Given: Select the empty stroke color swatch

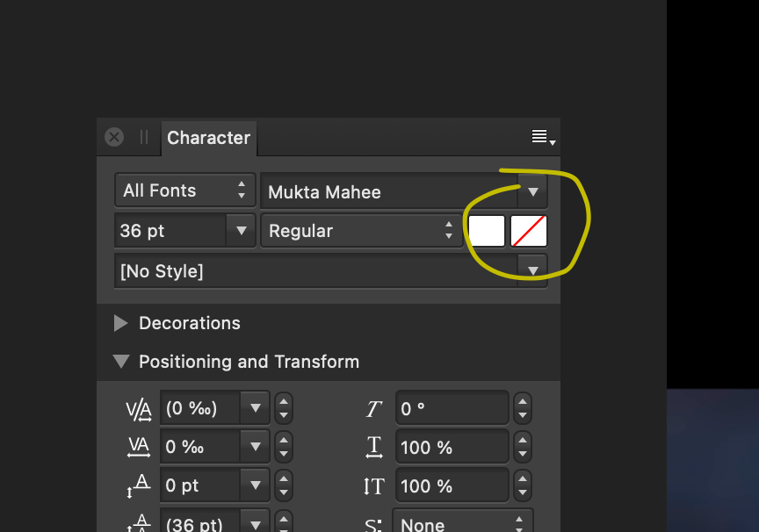Looking at the screenshot, I should (x=529, y=230).
